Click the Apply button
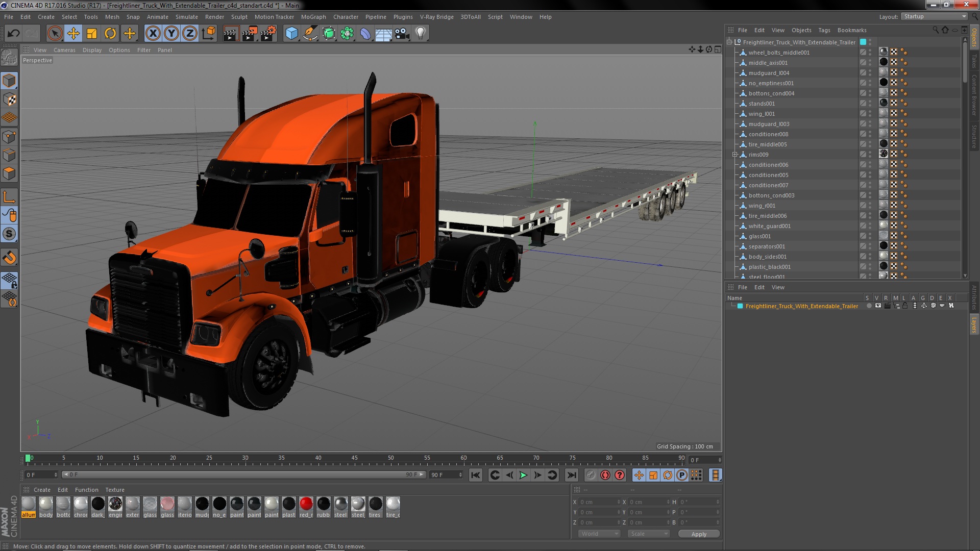980x551 pixels. pyautogui.click(x=699, y=534)
